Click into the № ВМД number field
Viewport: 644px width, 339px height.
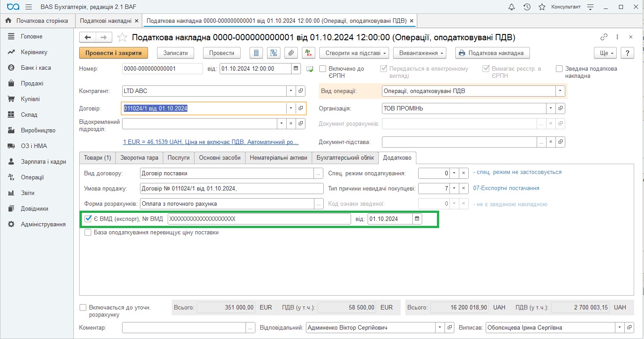[x=259, y=219]
